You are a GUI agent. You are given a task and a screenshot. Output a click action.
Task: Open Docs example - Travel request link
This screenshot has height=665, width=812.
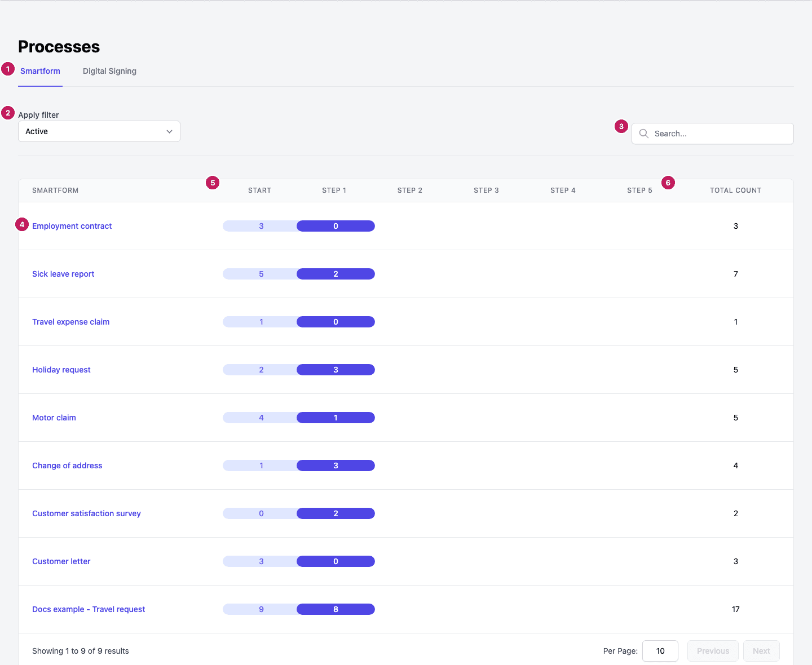point(89,609)
